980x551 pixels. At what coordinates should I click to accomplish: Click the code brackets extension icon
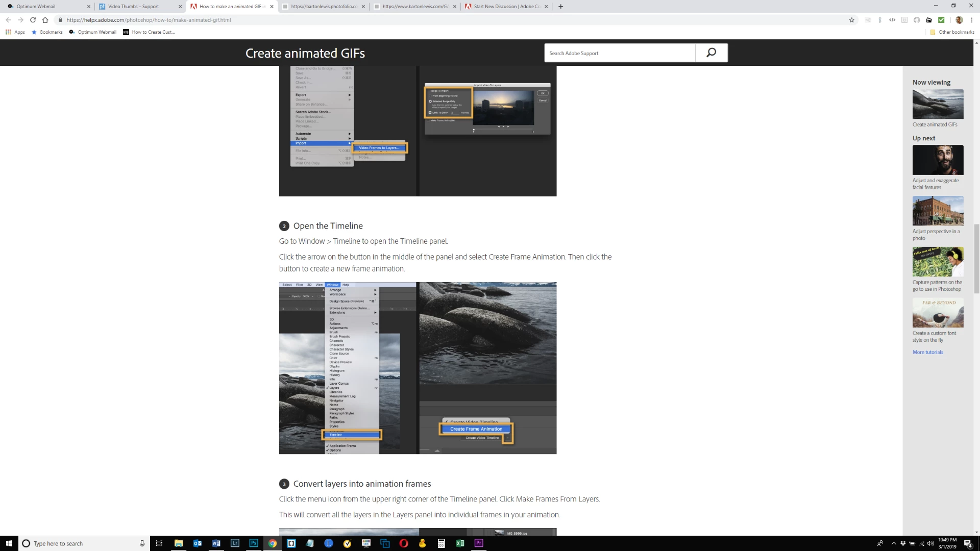pos(892,20)
